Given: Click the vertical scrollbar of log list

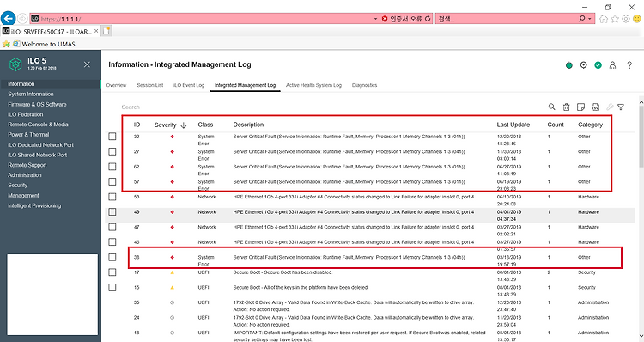Looking at the screenshot, I should tap(641, 136).
